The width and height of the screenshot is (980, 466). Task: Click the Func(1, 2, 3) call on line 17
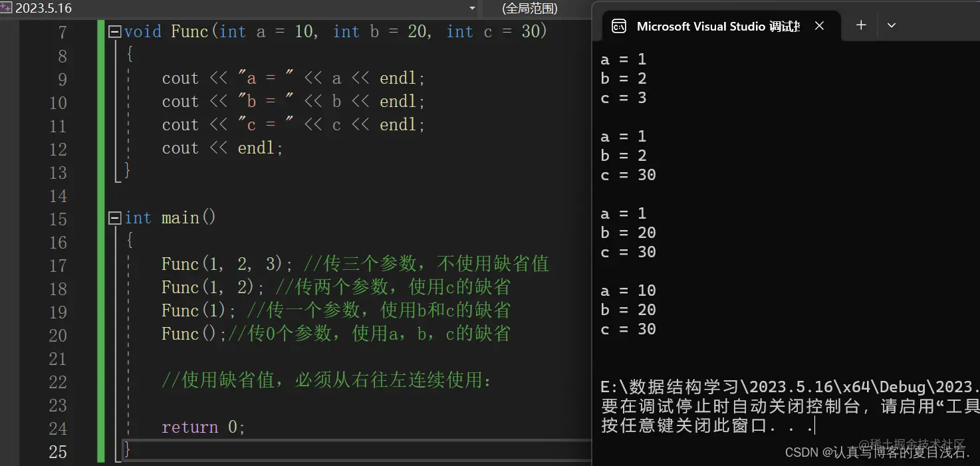227,264
